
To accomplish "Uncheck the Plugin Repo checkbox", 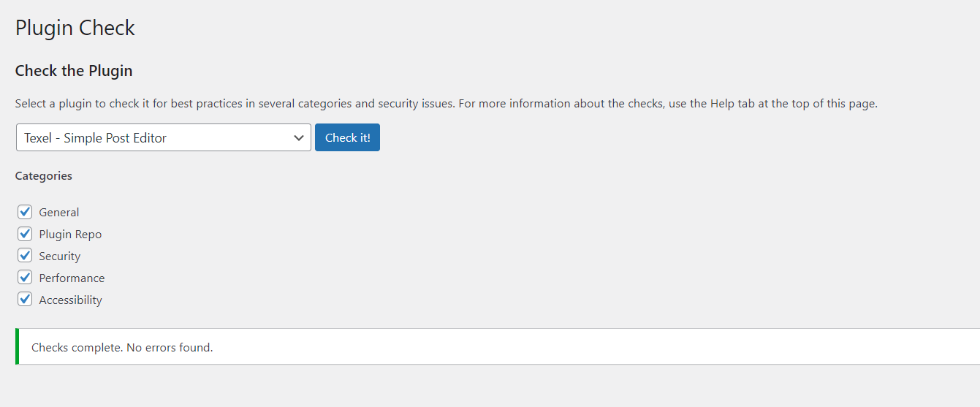I will pyautogui.click(x=26, y=234).
